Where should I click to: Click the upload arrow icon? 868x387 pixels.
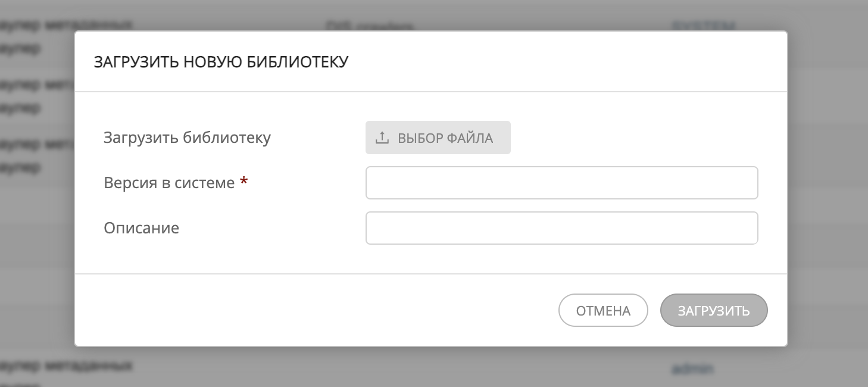tap(382, 138)
